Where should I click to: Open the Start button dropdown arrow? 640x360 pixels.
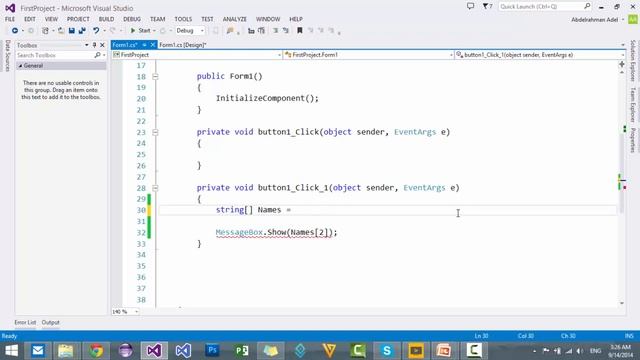point(154,31)
